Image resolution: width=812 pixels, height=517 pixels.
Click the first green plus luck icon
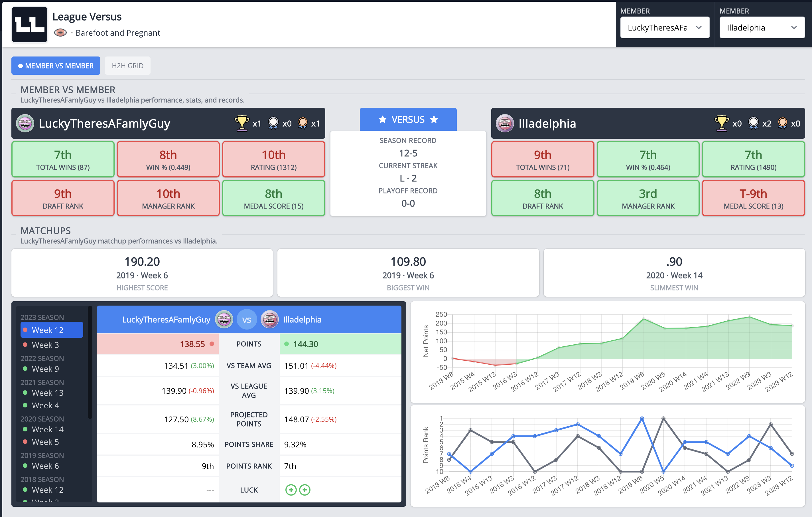[291, 490]
